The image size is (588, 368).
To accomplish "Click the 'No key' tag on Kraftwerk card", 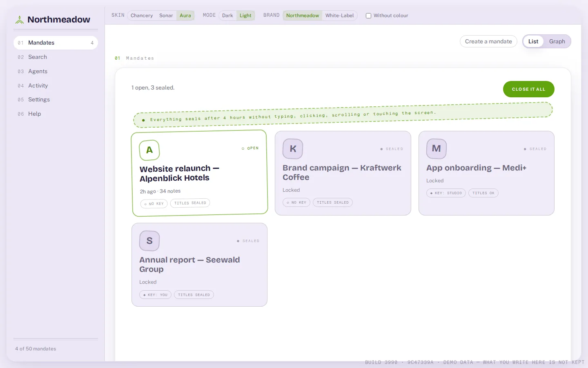I will (296, 202).
